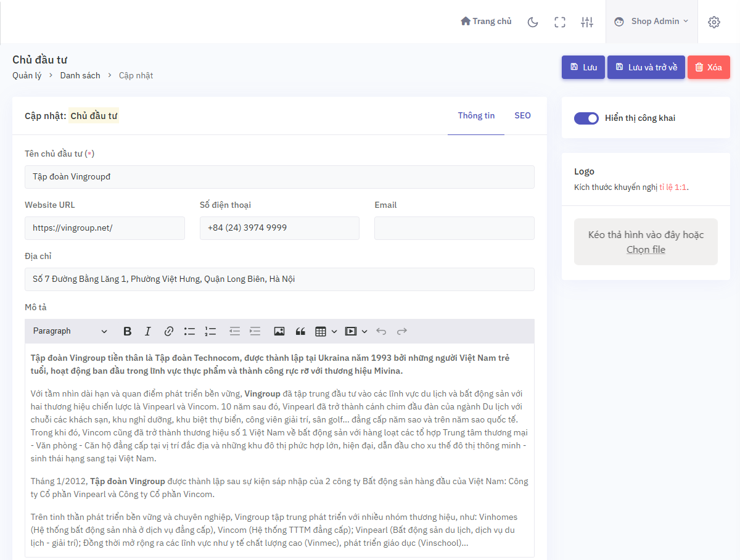
Task: Click the red Xóa delete button
Action: pos(709,67)
